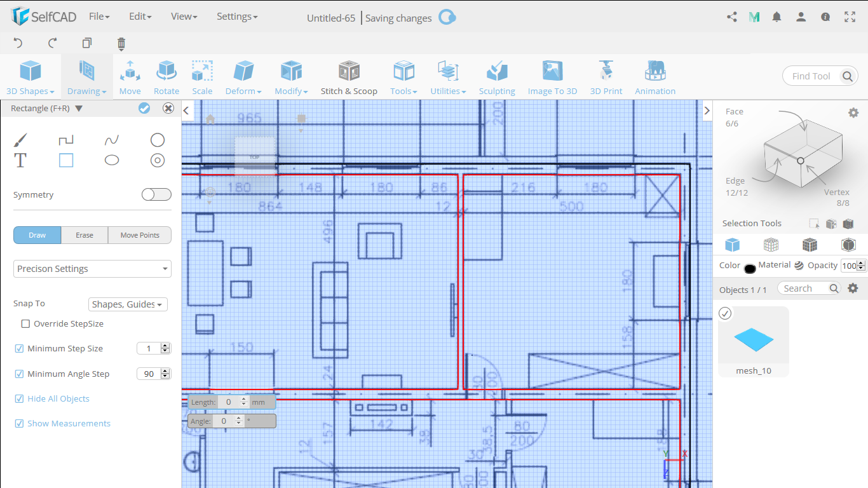Viewport: 868px width, 488px height.
Task: Select the annulus ring drawing tool
Action: (x=158, y=160)
